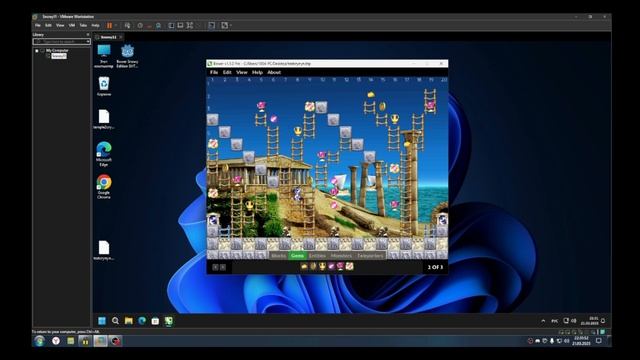Select the striped candy gem in palette
This screenshot has width=640, height=360.
point(349,266)
